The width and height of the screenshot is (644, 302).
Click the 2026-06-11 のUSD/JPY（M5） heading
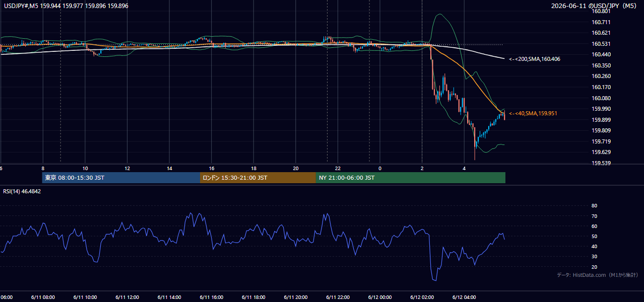coord(595,6)
